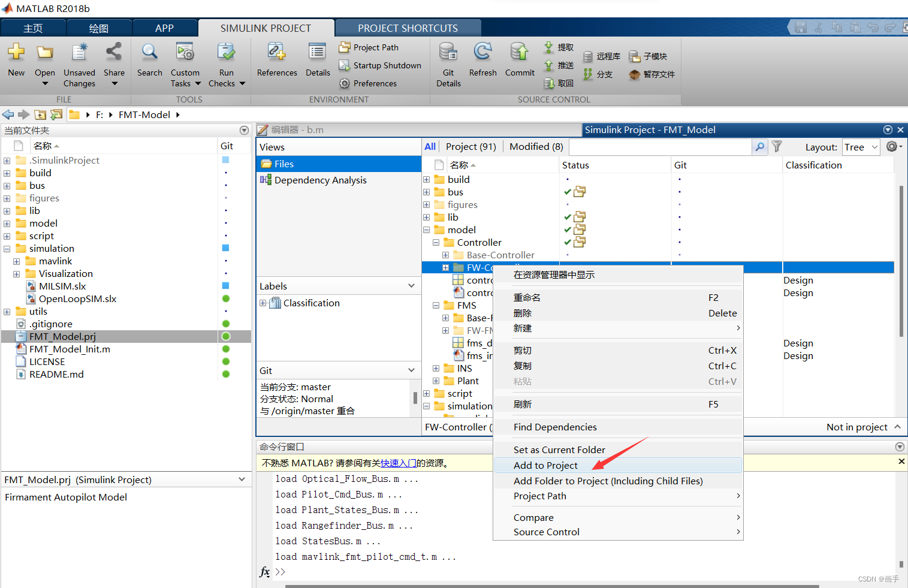Screen dimensions: 908x588
Task: Choose 删除 delete in context menu
Action: (618, 313)
